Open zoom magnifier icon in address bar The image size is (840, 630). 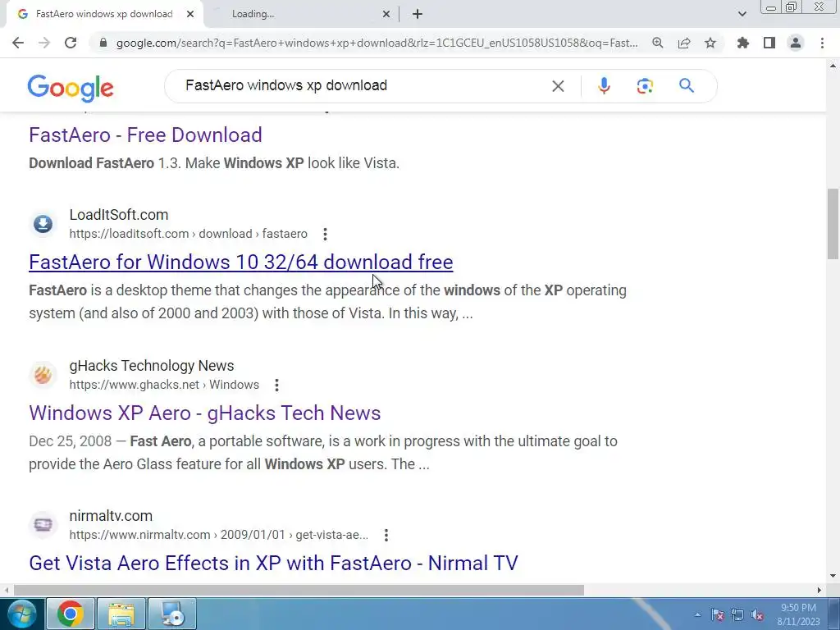pyautogui.click(x=658, y=43)
